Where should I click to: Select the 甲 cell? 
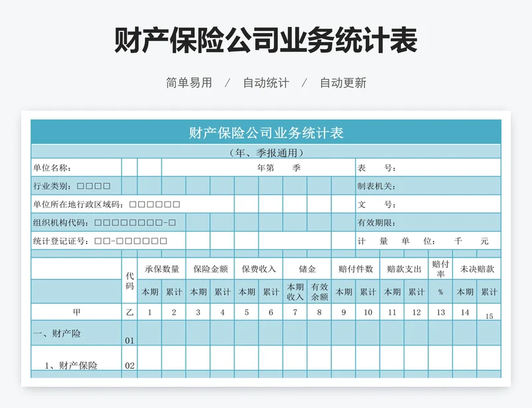[x=76, y=312]
